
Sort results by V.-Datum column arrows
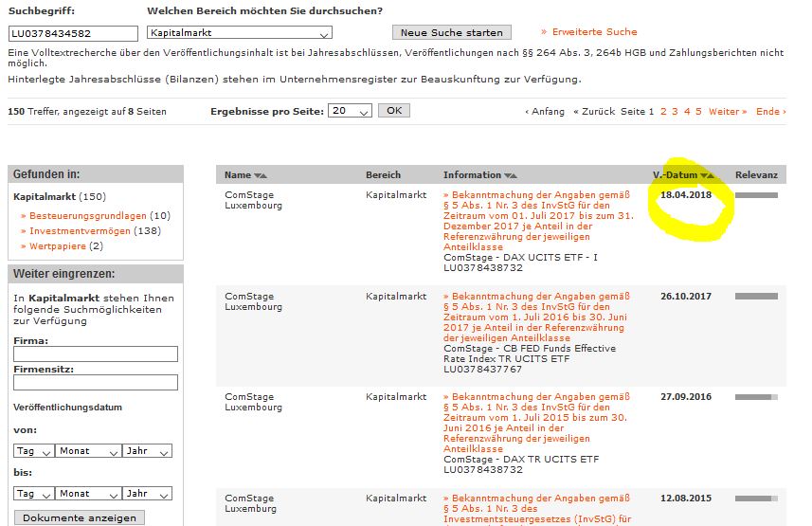(x=708, y=175)
